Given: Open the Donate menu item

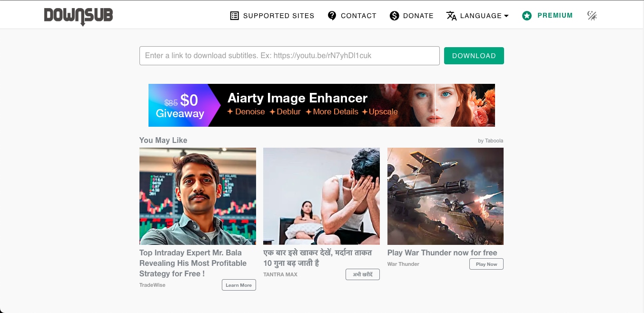Looking at the screenshot, I should 418,16.
